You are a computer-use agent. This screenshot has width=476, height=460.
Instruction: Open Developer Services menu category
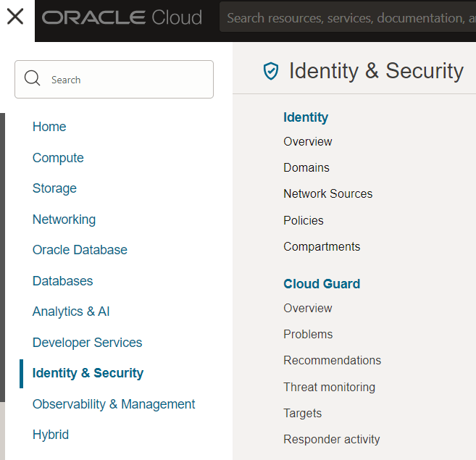coord(87,343)
